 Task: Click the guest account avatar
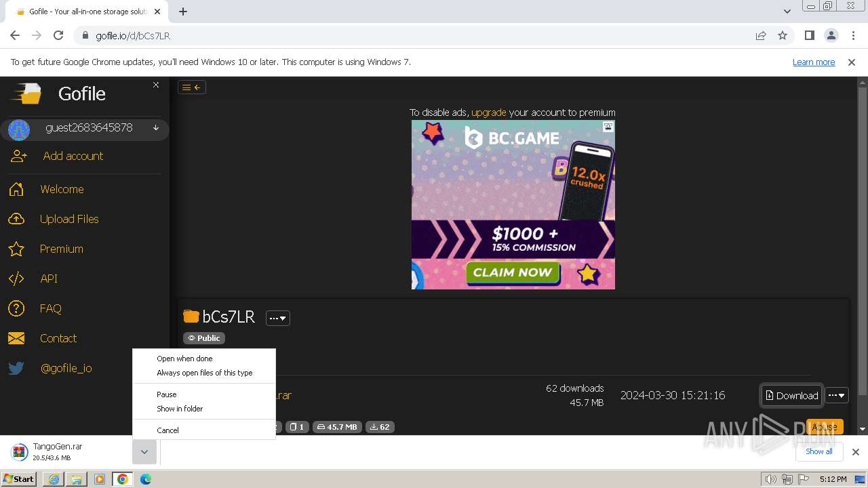point(19,129)
